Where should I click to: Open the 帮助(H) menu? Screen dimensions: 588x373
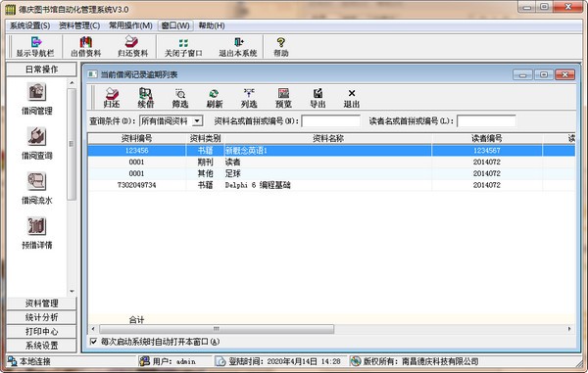point(212,25)
